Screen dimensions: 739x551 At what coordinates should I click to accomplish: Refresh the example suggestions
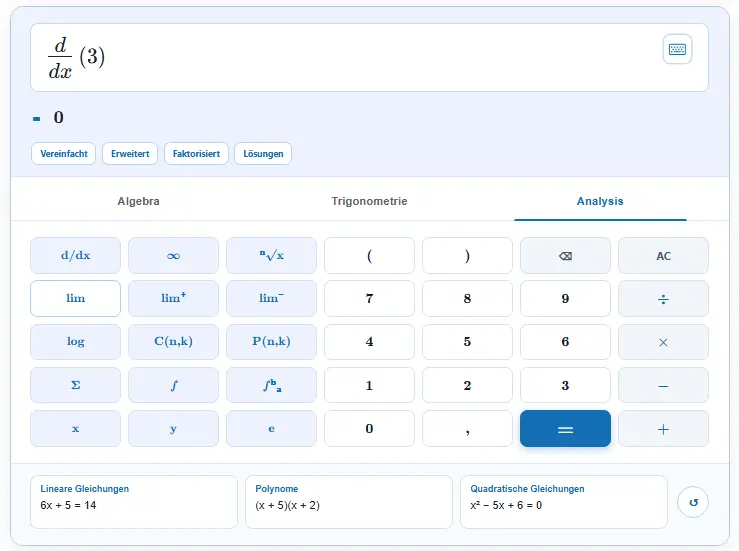pyautogui.click(x=693, y=502)
